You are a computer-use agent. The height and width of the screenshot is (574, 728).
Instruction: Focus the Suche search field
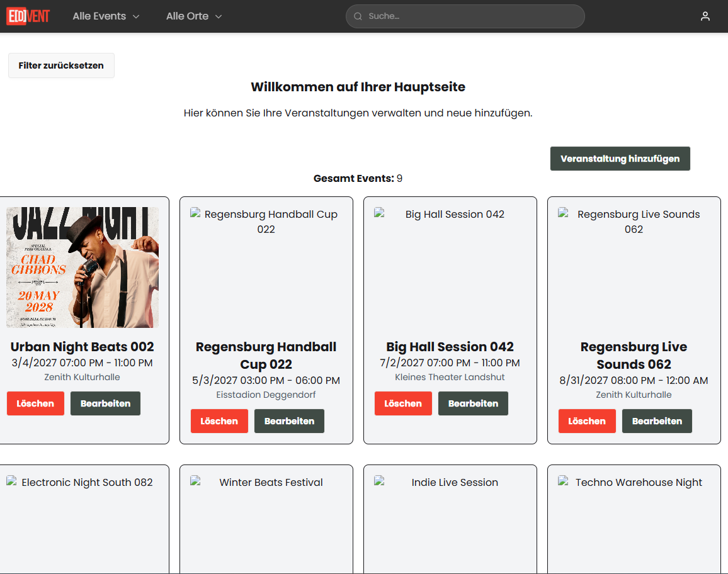click(x=465, y=16)
